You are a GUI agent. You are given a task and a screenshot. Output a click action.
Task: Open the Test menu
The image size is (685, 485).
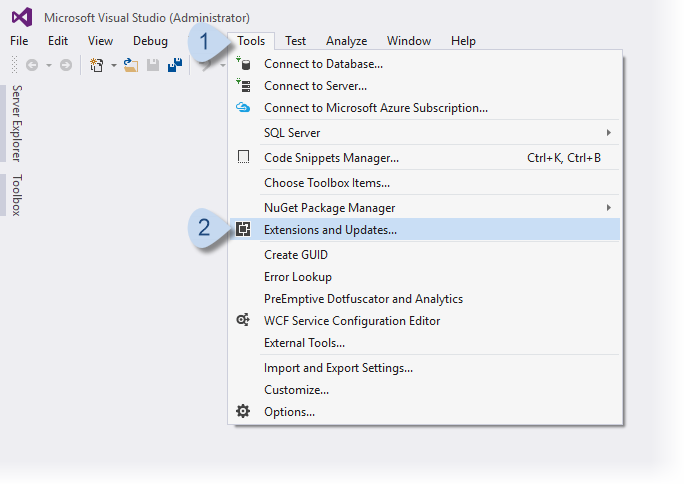[x=295, y=41]
